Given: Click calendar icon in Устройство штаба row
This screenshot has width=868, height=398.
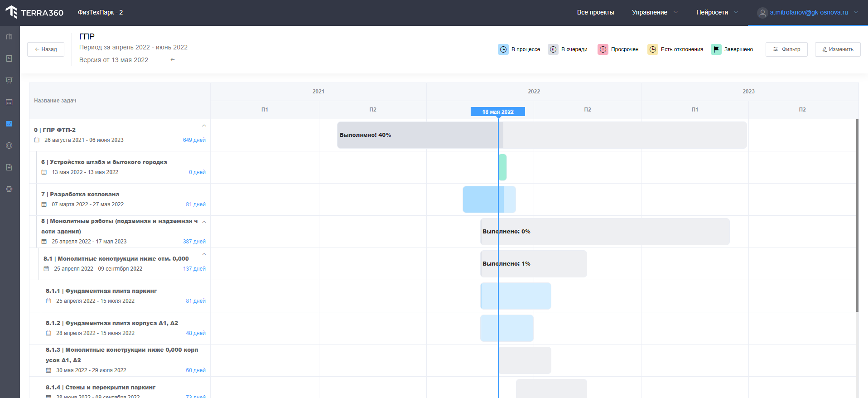Looking at the screenshot, I should pyautogui.click(x=44, y=172).
